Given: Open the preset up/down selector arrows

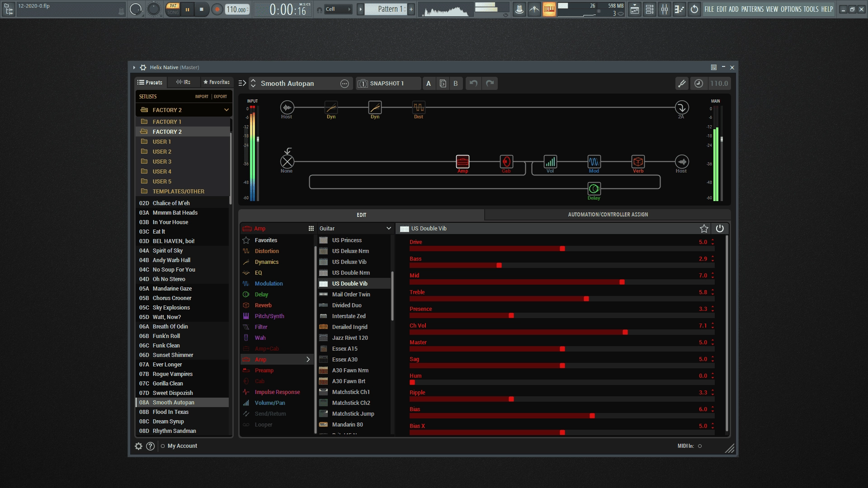Looking at the screenshot, I should click(x=253, y=83).
